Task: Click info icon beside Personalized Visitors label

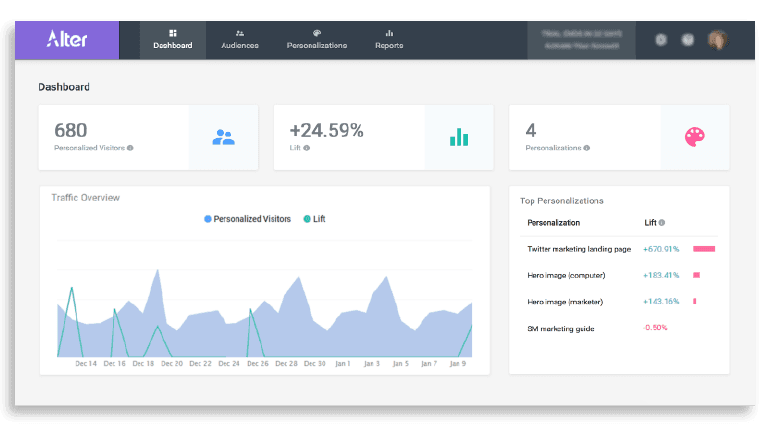Action: (131, 148)
